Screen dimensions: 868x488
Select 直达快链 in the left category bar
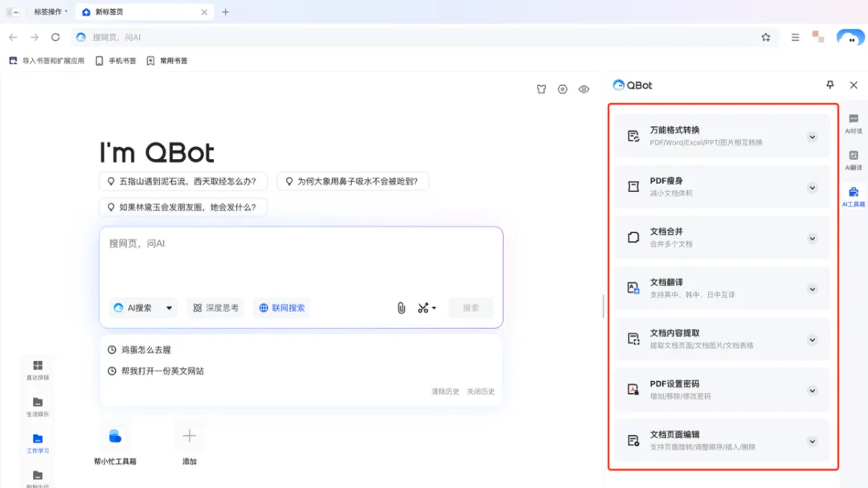[x=38, y=370]
